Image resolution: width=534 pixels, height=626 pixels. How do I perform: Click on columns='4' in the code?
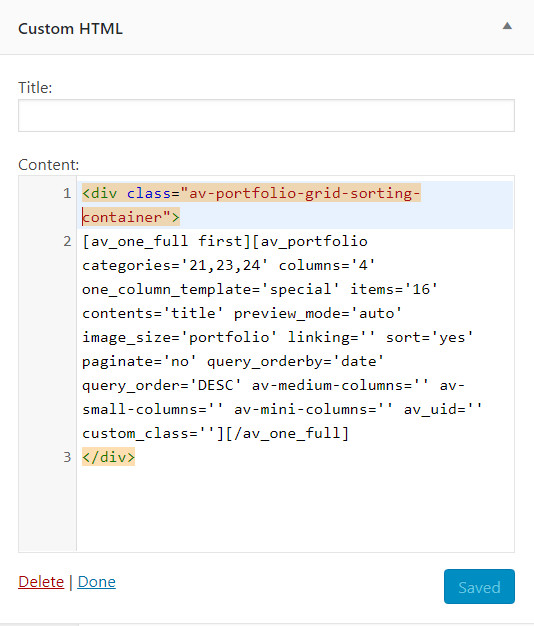click(326, 265)
